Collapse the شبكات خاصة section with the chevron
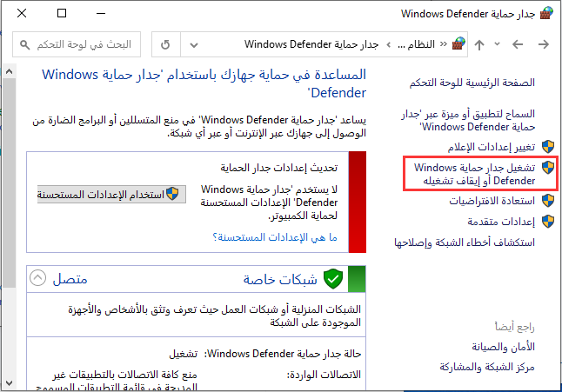Screen dimensions: 562x392 (x=37, y=278)
